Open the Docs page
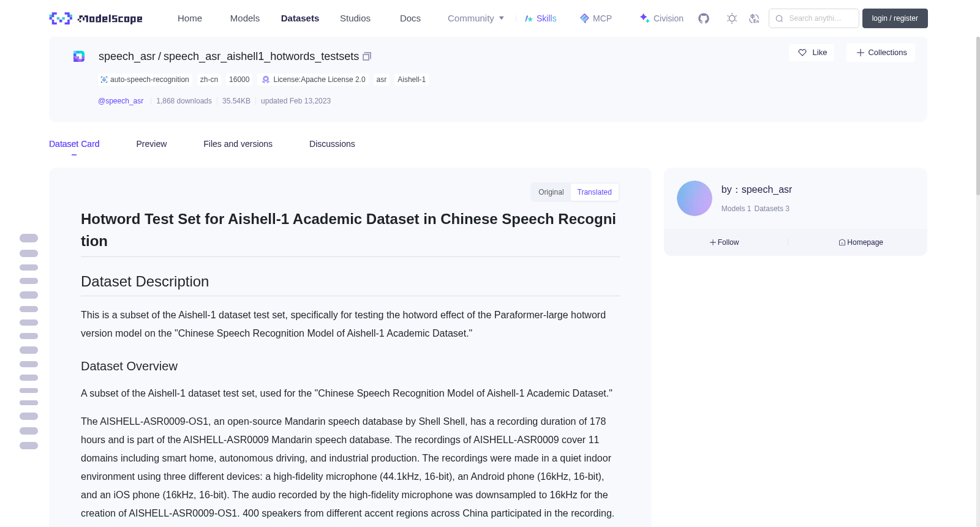The width and height of the screenshot is (980, 527). pos(410,18)
